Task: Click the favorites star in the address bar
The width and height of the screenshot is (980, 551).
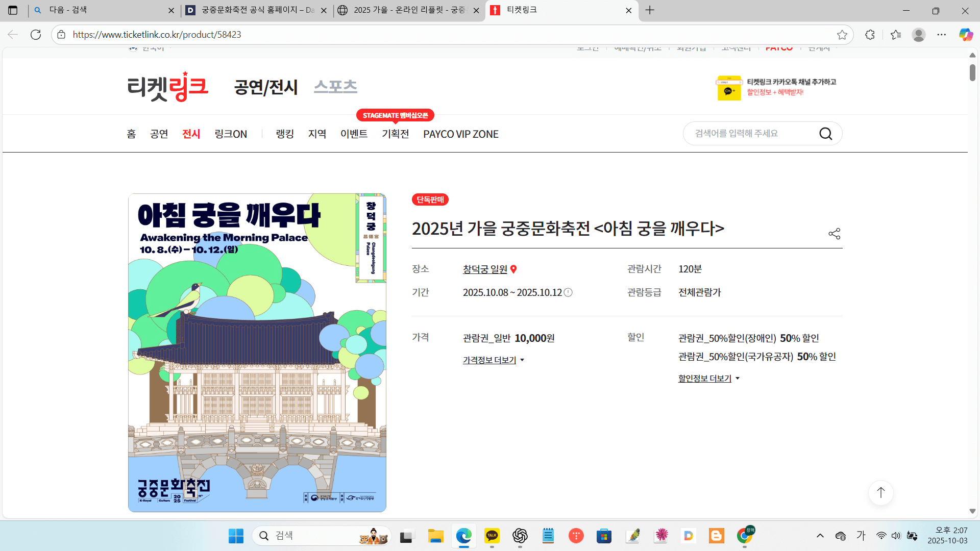Action: (x=843, y=34)
